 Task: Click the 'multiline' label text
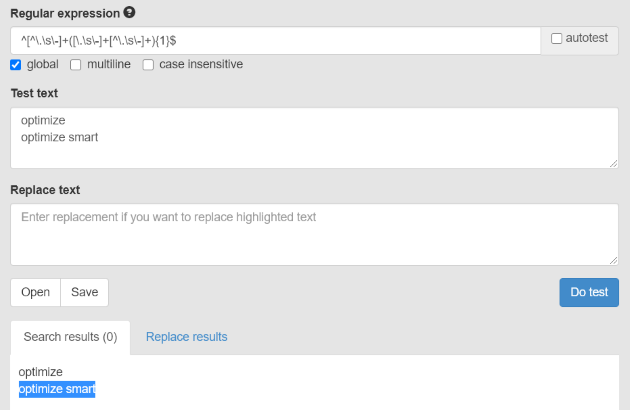click(108, 64)
